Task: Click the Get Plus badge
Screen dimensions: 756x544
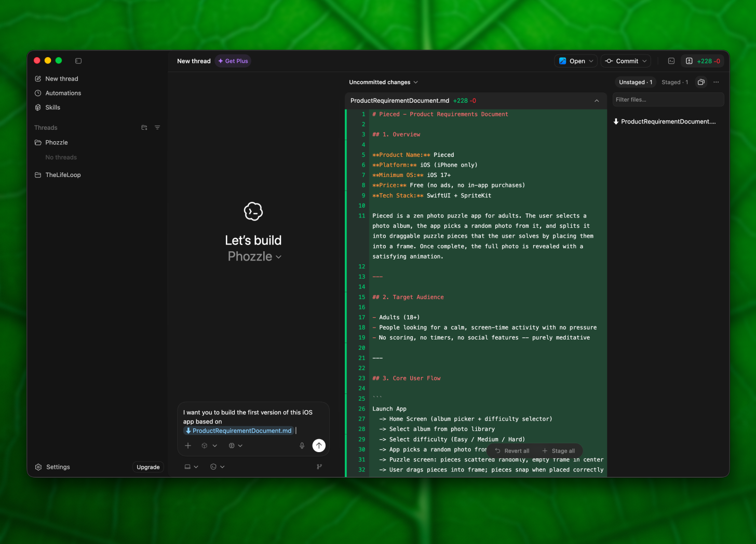Action: 233,61
